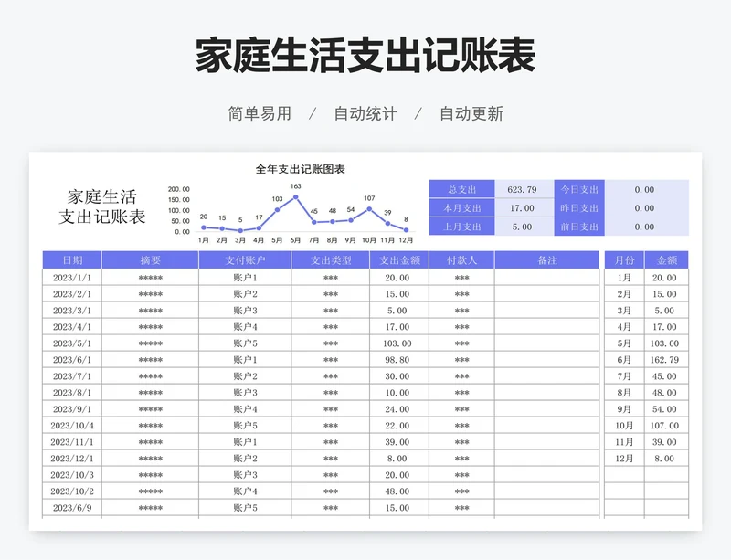The image size is (731, 560).
Task: Select the 金额 header in the monthly table
Action: point(667,260)
